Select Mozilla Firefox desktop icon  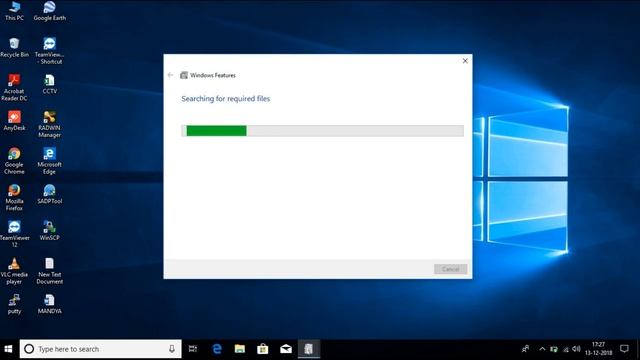click(14, 198)
